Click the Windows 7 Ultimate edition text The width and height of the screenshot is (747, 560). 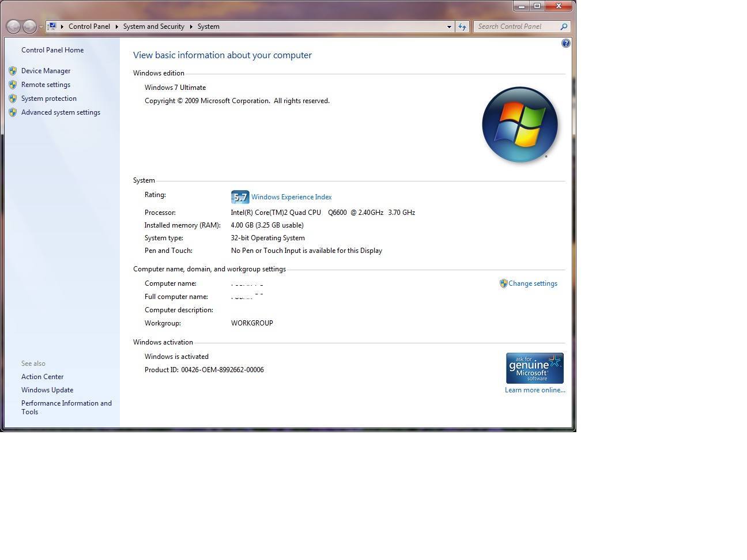175,88
